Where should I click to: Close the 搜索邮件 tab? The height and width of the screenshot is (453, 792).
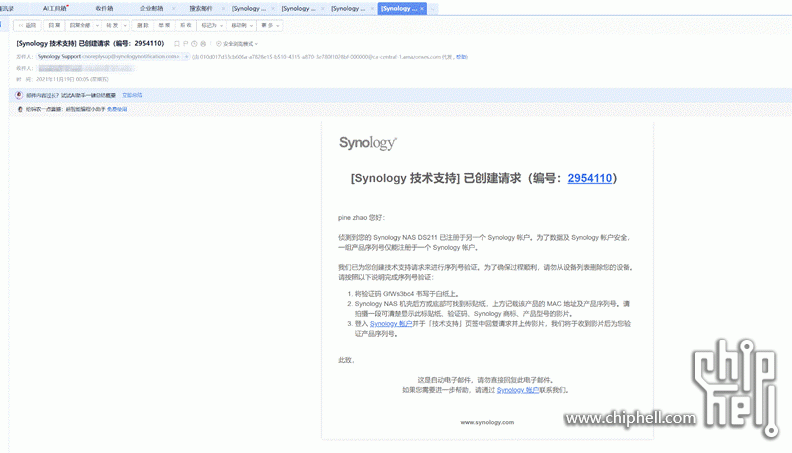(223, 9)
